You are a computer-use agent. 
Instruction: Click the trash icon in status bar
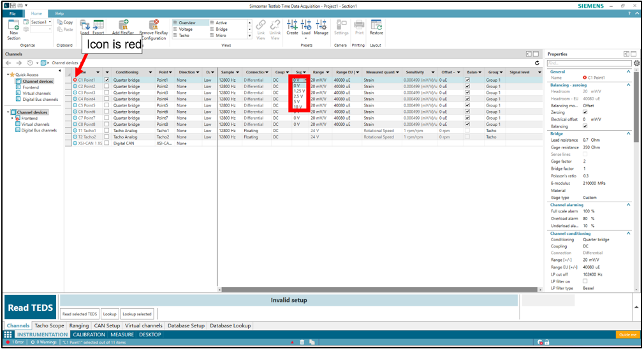302,342
